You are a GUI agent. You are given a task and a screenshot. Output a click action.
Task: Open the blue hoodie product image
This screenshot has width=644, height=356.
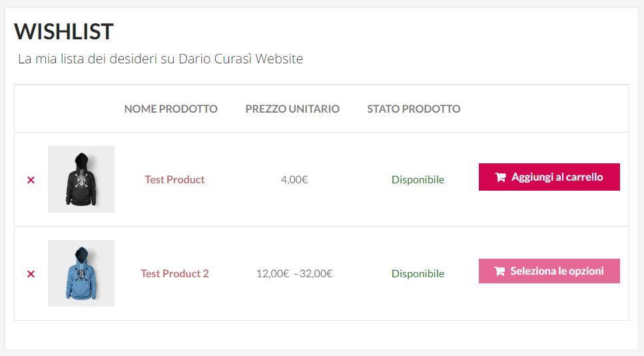click(x=81, y=273)
